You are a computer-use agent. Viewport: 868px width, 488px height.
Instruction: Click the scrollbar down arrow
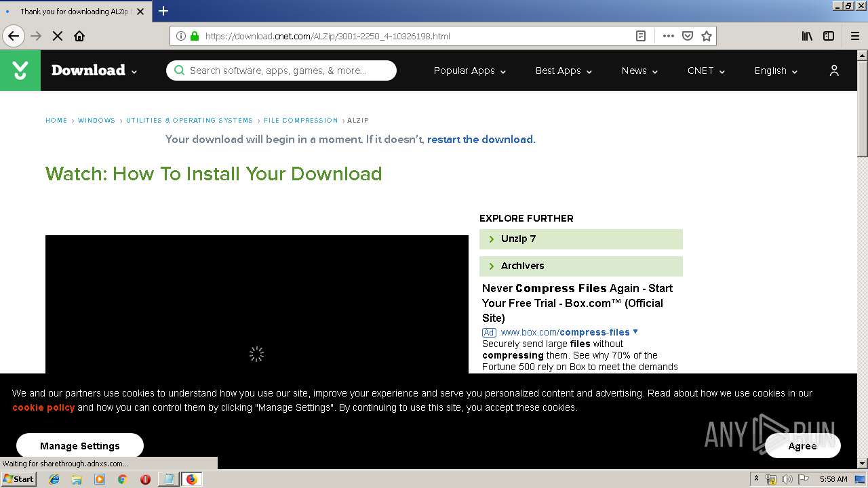863,464
